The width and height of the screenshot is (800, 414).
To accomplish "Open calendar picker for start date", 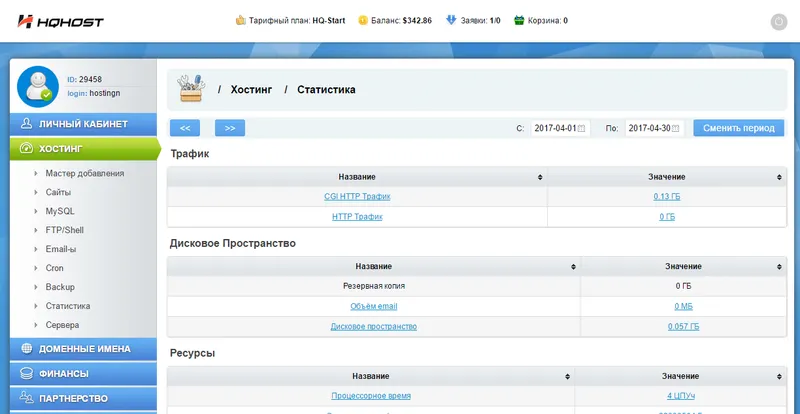I will pos(581,129).
